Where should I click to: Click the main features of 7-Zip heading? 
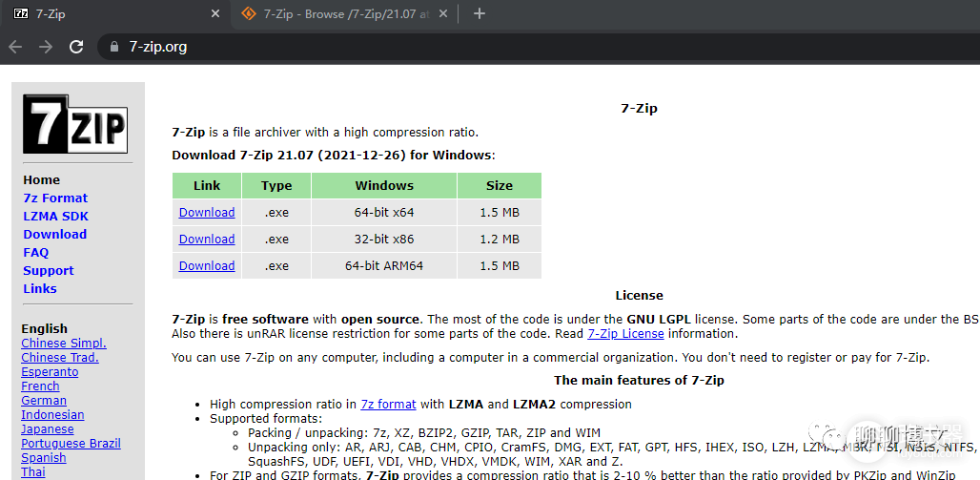[x=639, y=381]
